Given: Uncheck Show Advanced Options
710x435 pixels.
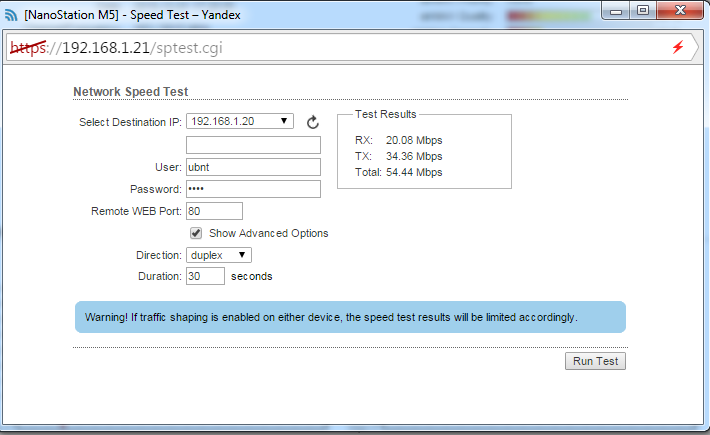Looking at the screenshot, I should (196, 233).
